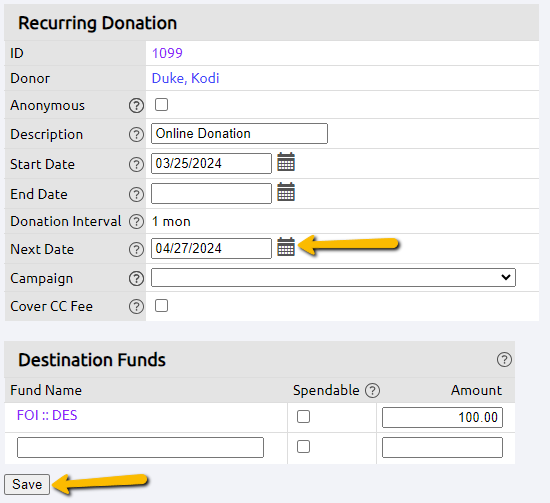Check Spendable for the FOI :: DES fund

coord(303,417)
